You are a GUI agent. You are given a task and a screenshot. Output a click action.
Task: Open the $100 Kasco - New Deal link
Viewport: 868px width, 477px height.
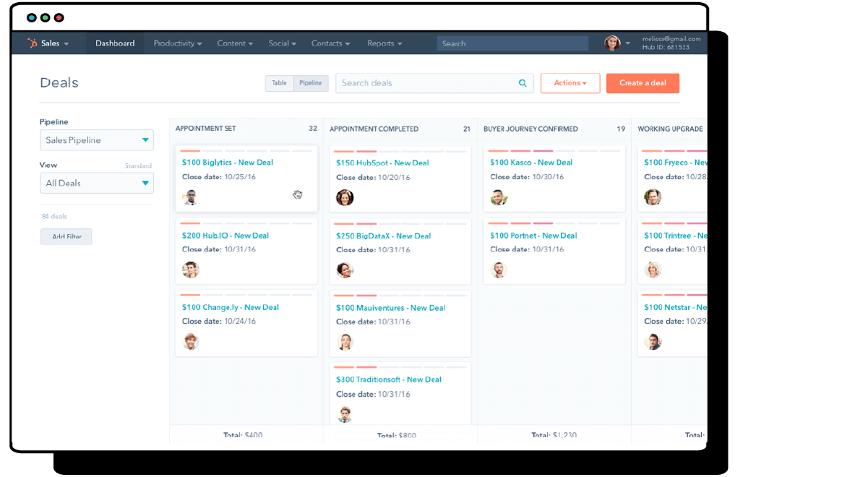click(531, 163)
